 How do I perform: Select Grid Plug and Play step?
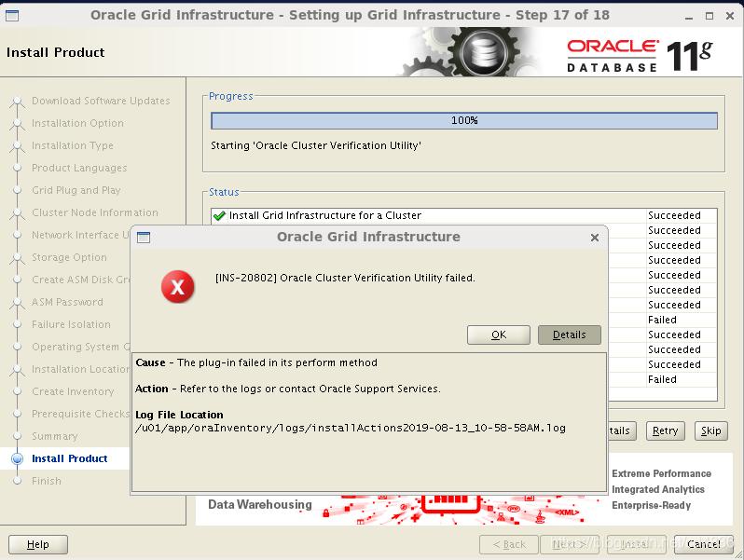(x=76, y=190)
